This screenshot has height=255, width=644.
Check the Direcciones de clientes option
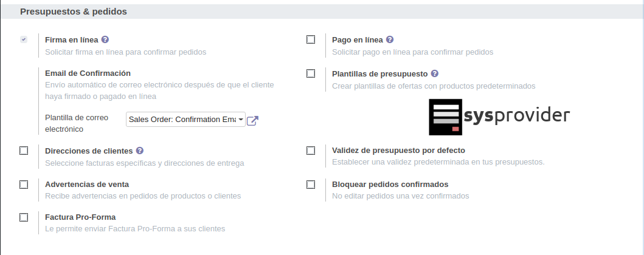[x=24, y=151]
